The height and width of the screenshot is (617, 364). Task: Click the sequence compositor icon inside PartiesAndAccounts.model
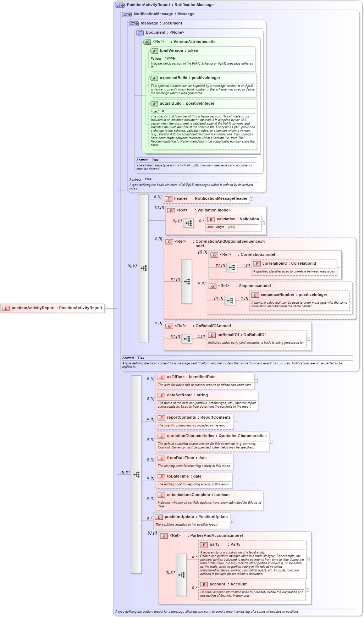click(x=181, y=575)
